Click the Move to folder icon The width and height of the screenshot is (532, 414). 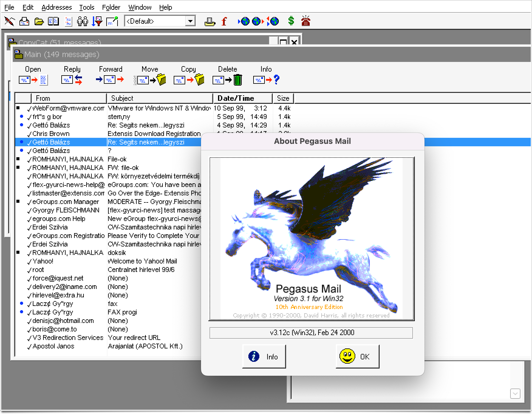[150, 79]
